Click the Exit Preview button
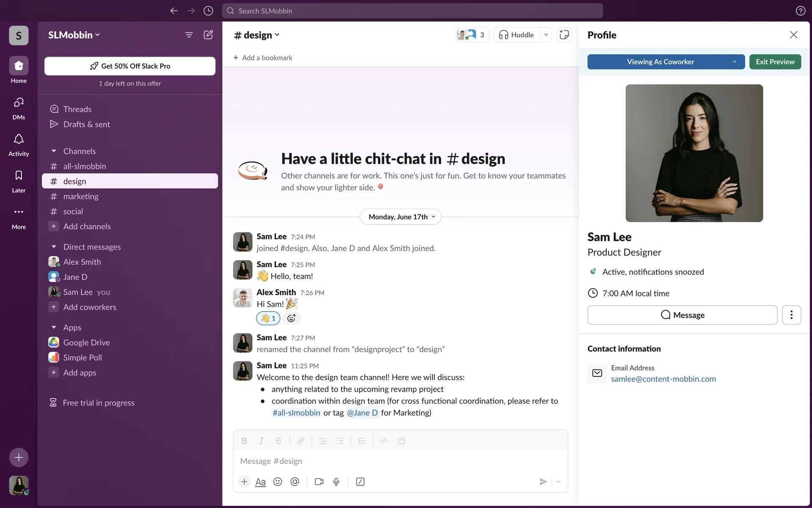 click(x=775, y=62)
